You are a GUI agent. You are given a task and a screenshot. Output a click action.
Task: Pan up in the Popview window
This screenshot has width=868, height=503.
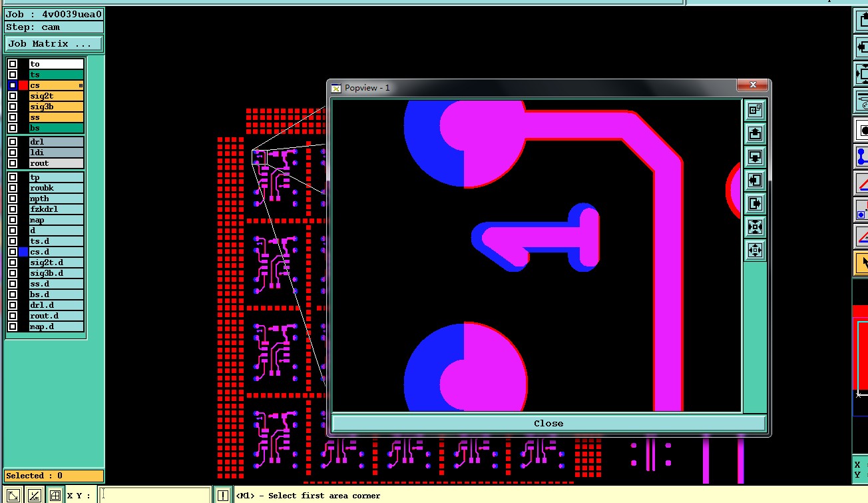[x=755, y=133]
